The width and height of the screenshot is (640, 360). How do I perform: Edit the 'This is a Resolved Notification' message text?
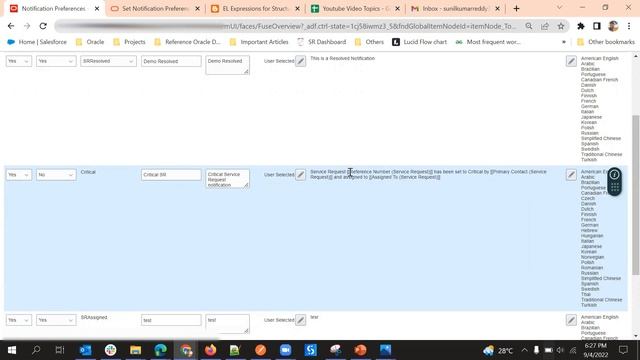tap(571, 61)
